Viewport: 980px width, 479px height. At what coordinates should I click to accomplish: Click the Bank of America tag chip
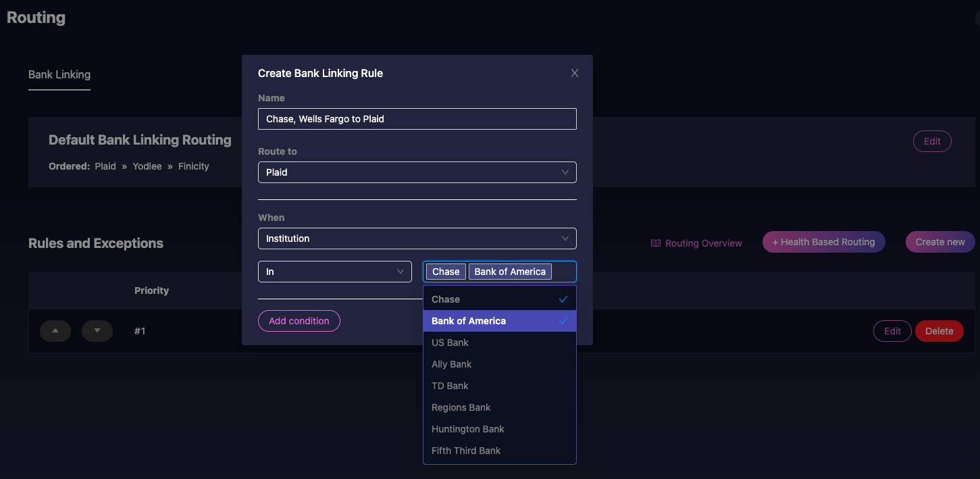(x=510, y=272)
